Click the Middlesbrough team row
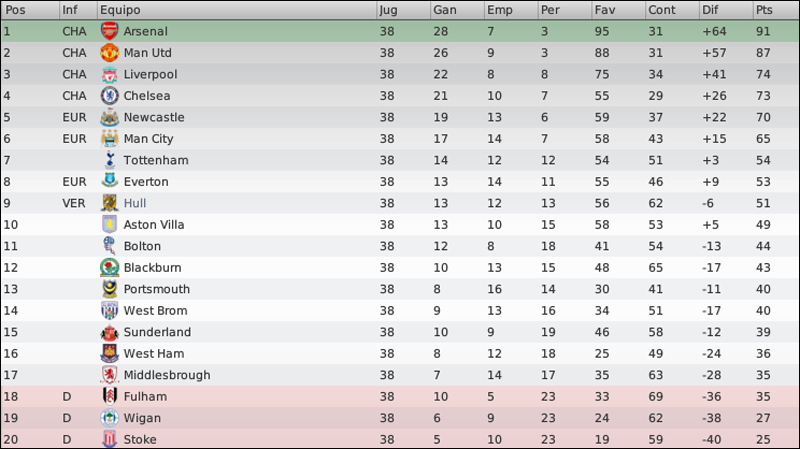The height and width of the screenshot is (449, 800). tap(400, 375)
